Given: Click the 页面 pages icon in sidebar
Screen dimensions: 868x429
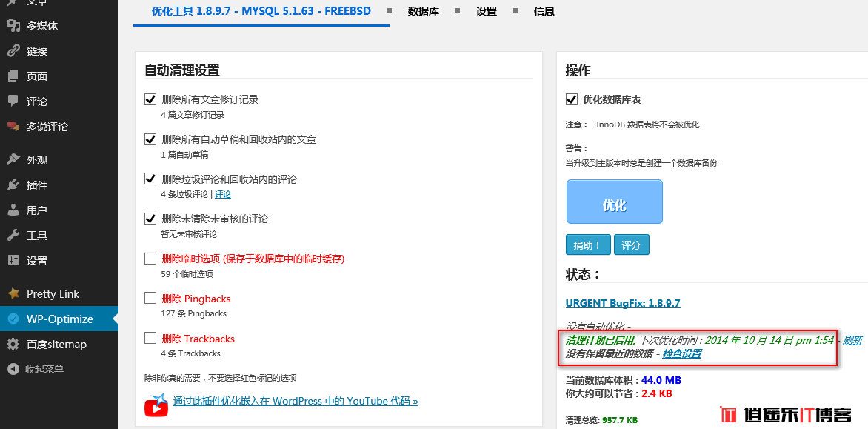Looking at the screenshot, I should [x=13, y=76].
